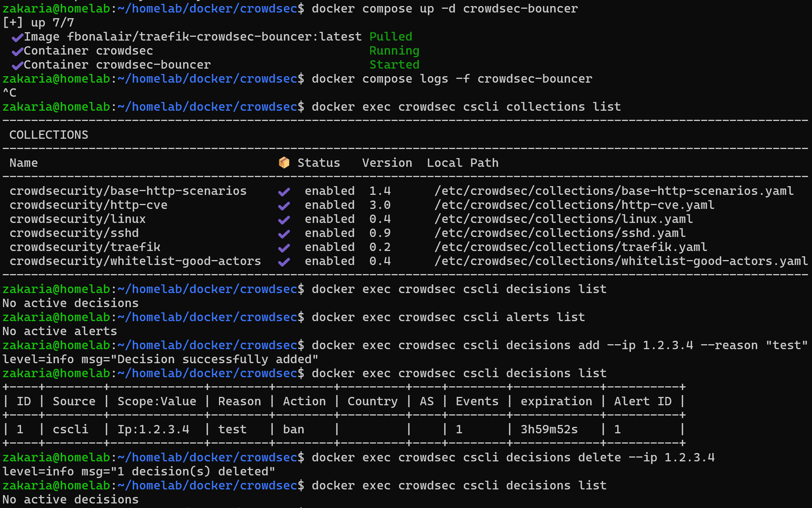Click the 'Scope:Value' column header
Screen dimensions: 812x508
[x=157, y=401]
